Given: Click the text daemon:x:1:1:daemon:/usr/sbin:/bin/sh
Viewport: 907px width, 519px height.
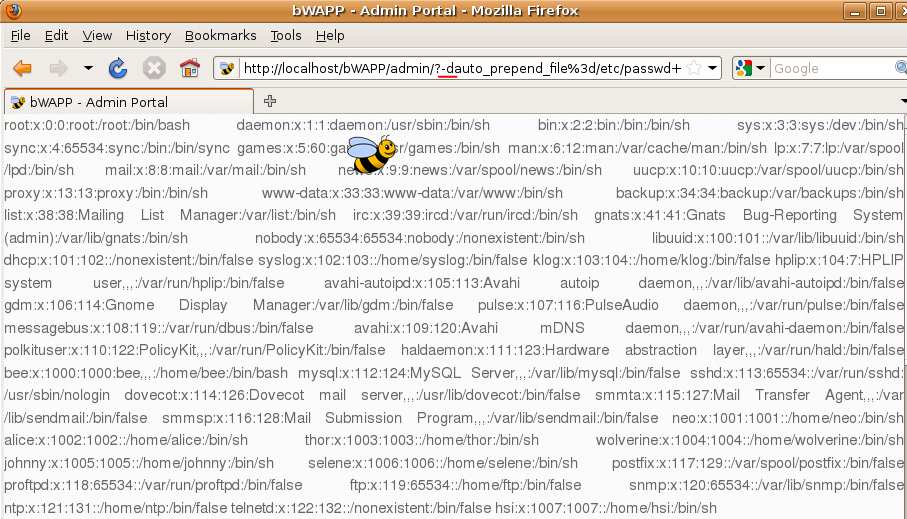Looking at the screenshot, I should pos(363,125).
